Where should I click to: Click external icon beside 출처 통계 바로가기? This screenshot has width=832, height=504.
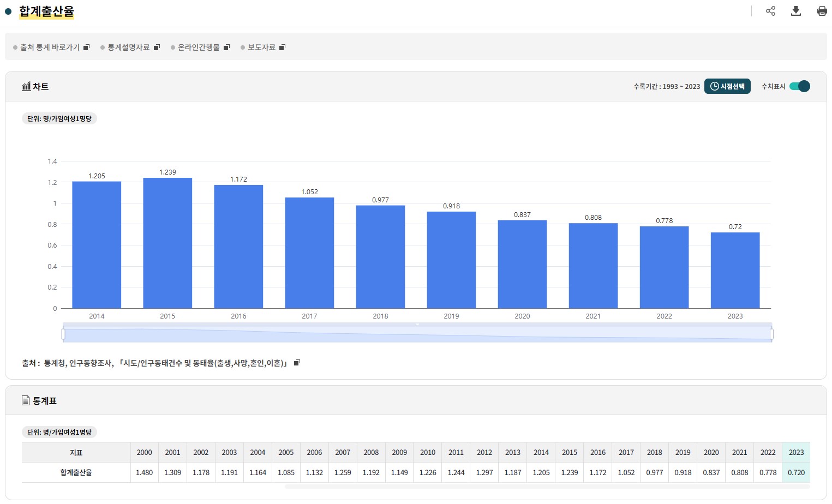(x=86, y=47)
